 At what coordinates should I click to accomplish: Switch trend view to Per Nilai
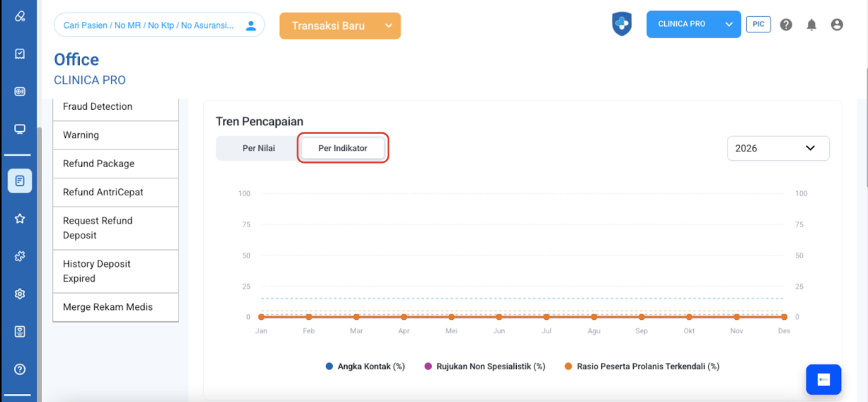click(258, 149)
